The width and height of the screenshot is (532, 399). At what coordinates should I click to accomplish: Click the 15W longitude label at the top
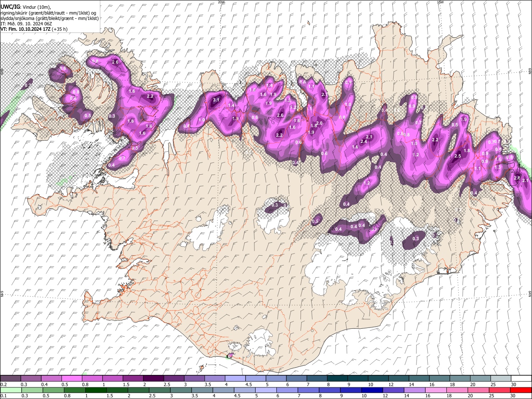point(440,2)
